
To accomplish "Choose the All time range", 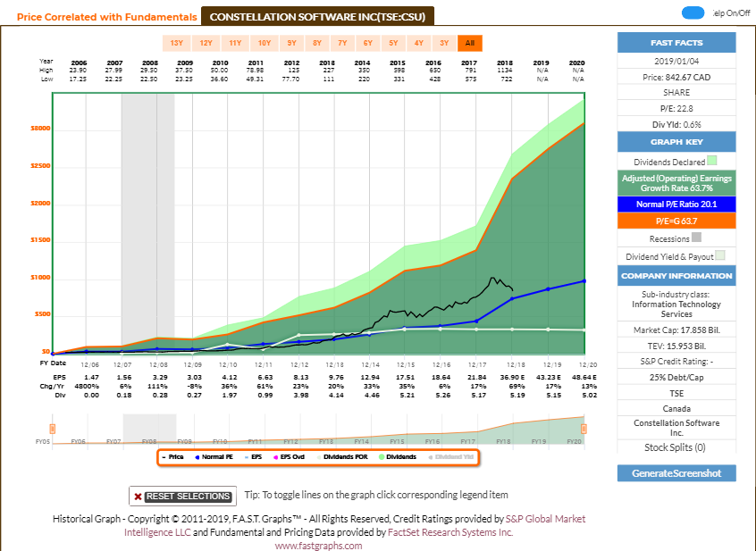I will (x=469, y=43).
